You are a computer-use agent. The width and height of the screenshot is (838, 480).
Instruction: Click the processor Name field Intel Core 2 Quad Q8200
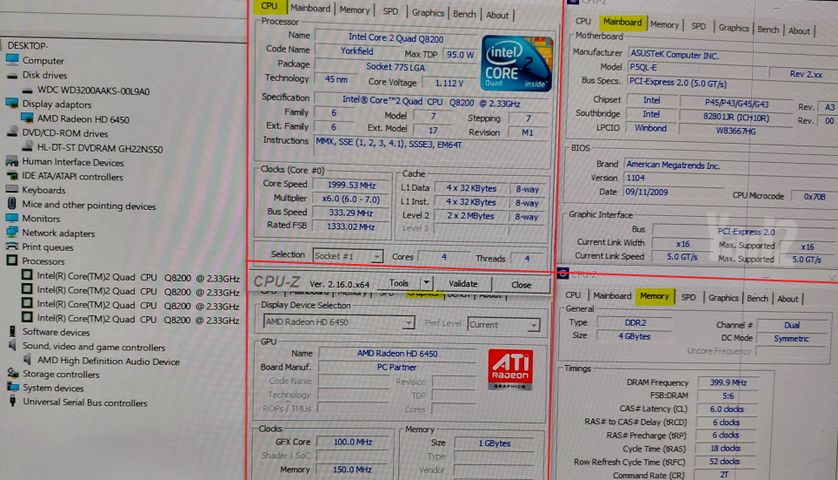point(396,37)
